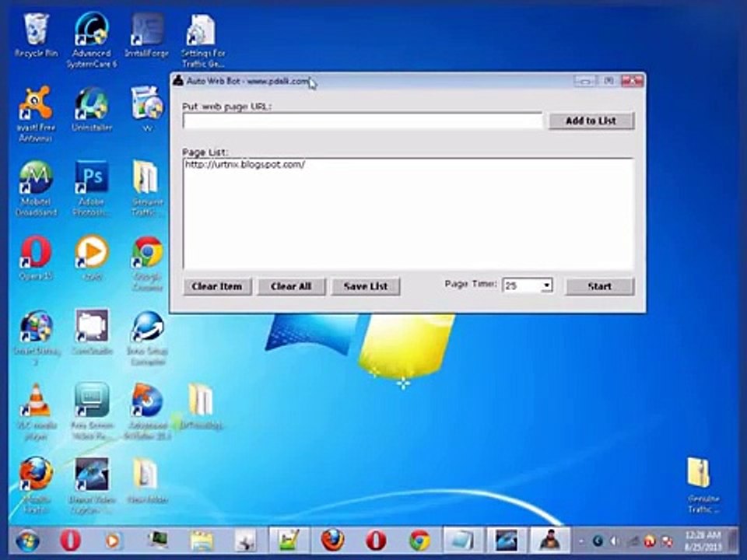This screenshot has height=560, width=747.
Task: Show hidden tray icons arrow
Action: pyautogui.click(x=581, y=541)
